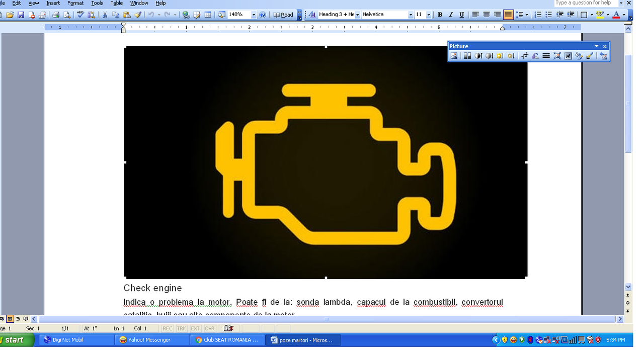Click the Highlight color button
The width and height of the screenshot is (644, 362).
point(600,15)
